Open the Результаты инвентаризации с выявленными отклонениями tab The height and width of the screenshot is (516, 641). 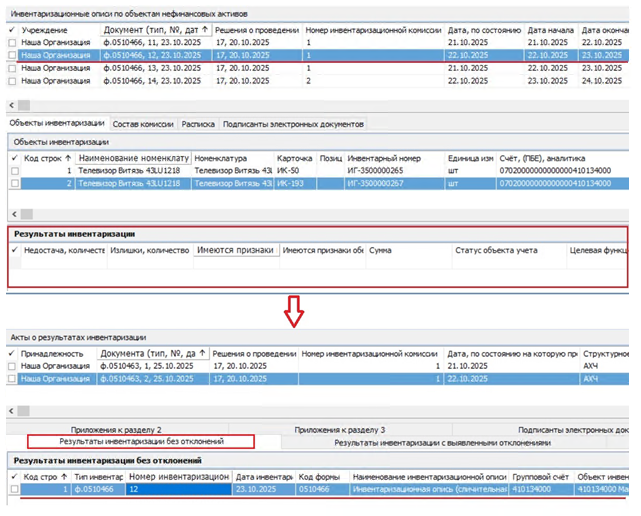click(x=442, y=441)
